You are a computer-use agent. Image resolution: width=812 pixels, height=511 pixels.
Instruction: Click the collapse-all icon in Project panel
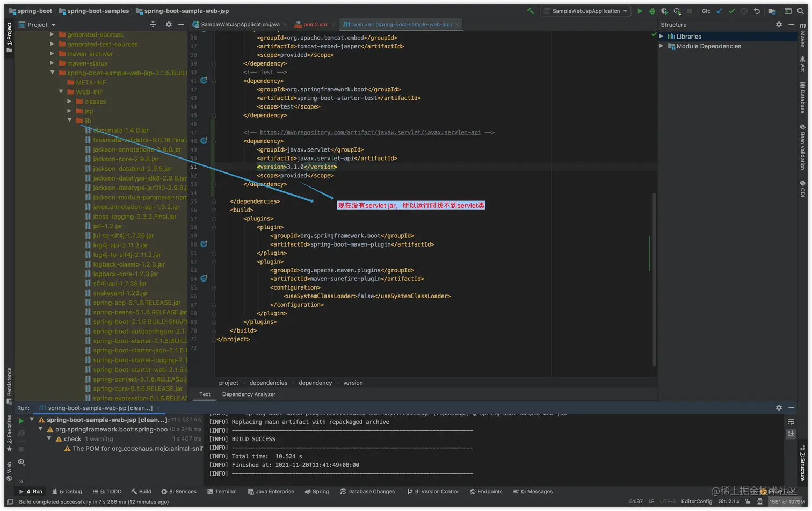[153, 25]
